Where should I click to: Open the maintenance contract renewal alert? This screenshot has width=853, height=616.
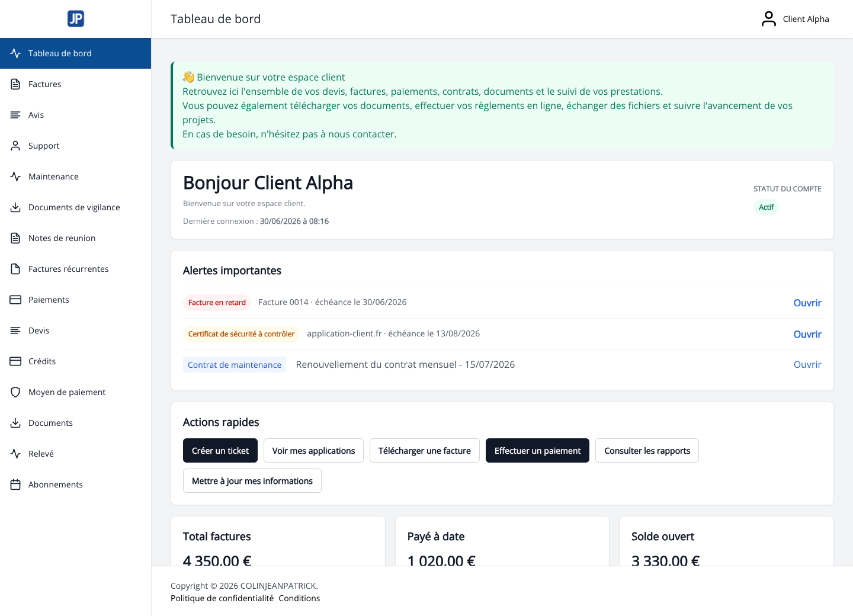tap(807, 364)
